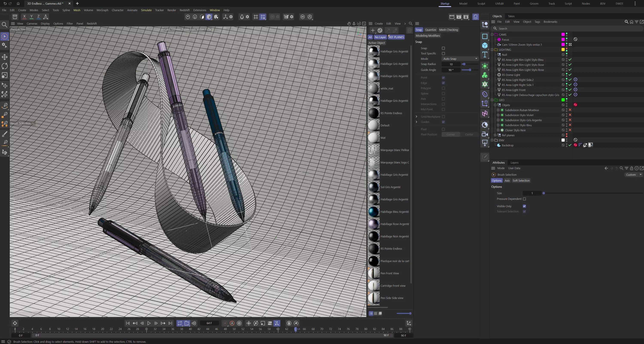The height and width of the screenshot is (344, 644).
Task: Uncheck the Visible Only checkbox
Action: tap(524, 206)
